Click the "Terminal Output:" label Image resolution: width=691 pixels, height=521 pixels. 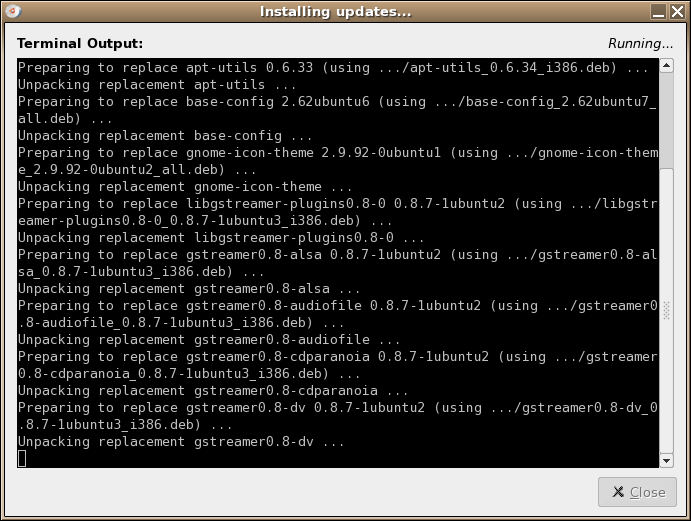point(80,44)
